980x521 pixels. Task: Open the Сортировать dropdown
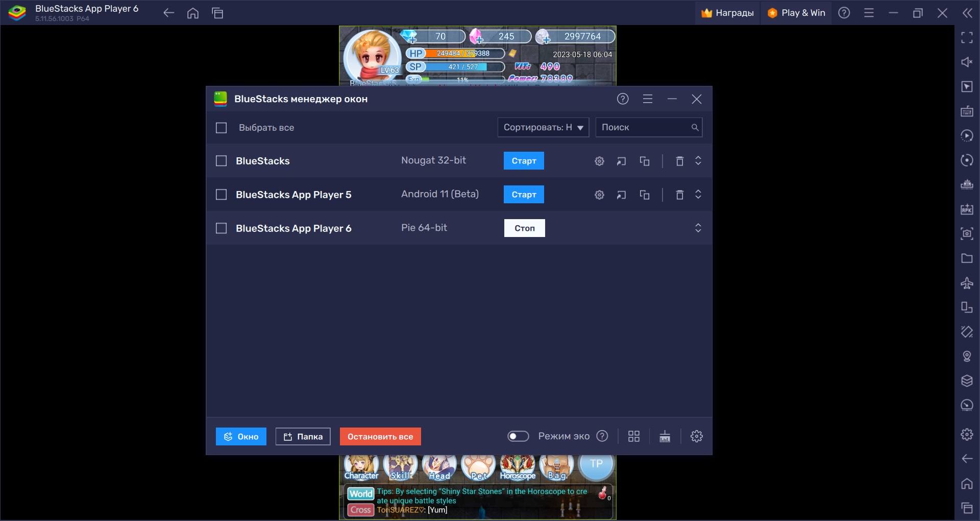(x=543, y=127)
